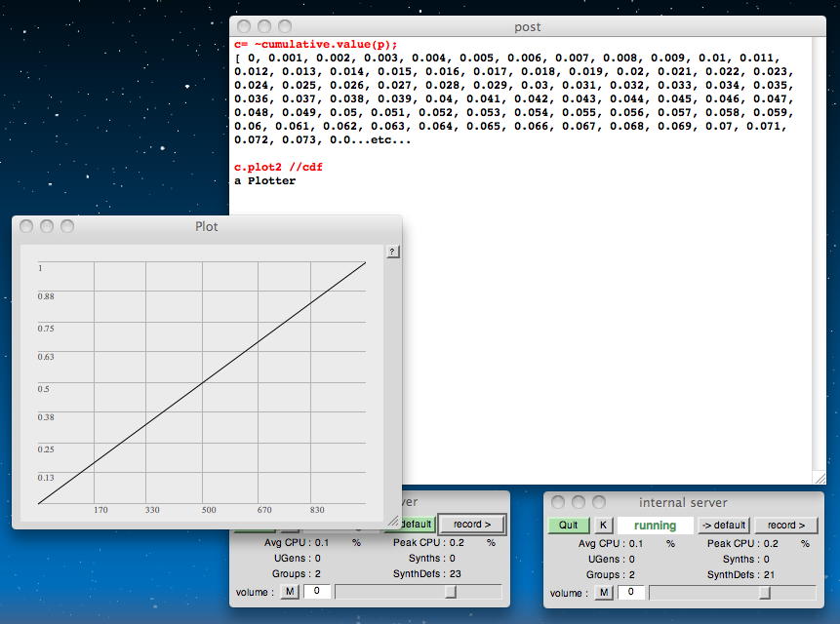840x624 pixels.
Task: Close the Plot window
Action: coord(26,226)
